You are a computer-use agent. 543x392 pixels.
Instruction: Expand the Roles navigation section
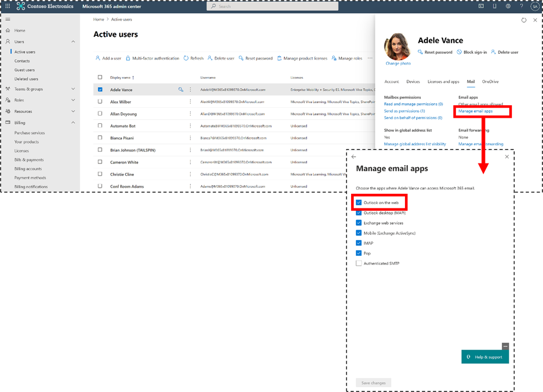pyautogui.click(x=73, y=100)
